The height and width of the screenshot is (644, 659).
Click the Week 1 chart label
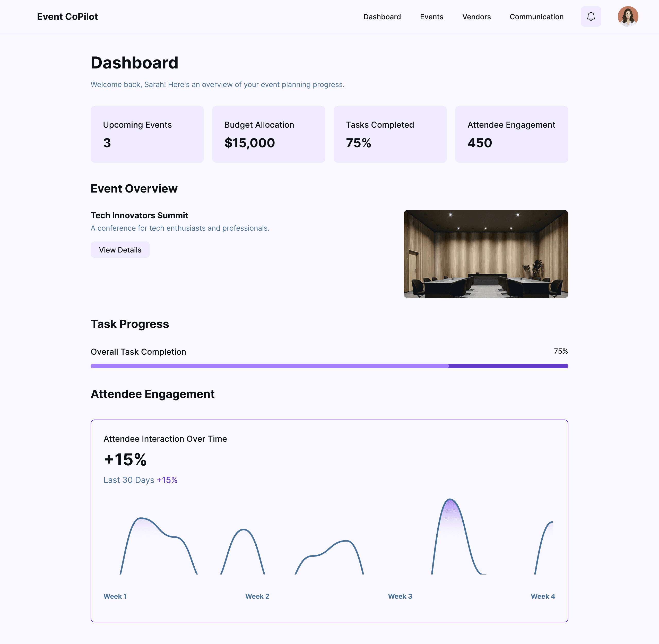[115, 596]
